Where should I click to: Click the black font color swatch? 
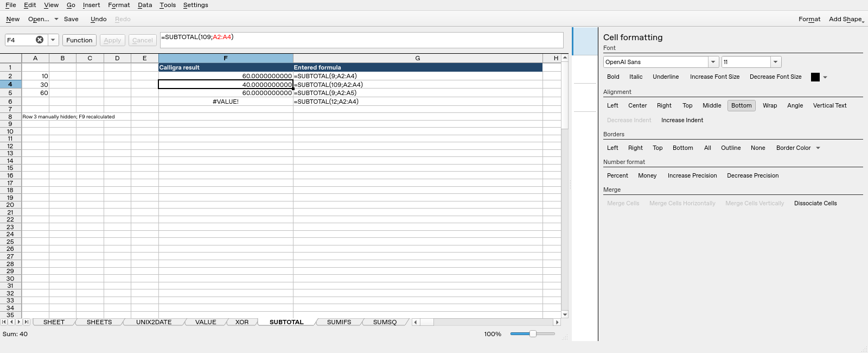815,77
